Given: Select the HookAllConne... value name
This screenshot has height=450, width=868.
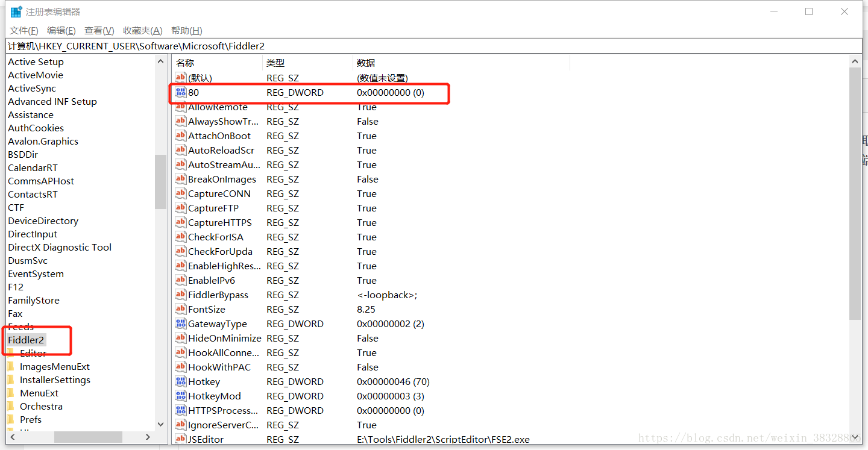Looking at the screenshot, I should (224, 353).
